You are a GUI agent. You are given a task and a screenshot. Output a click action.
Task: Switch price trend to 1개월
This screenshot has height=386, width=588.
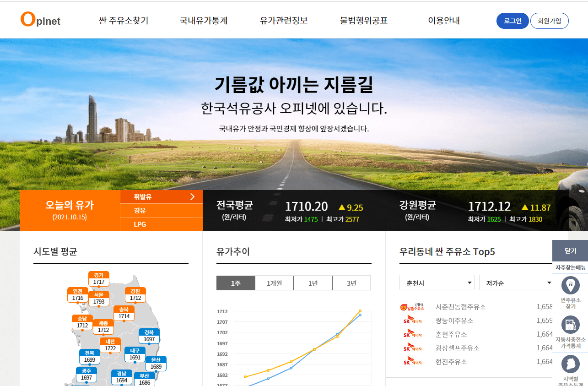pos(274,283)
